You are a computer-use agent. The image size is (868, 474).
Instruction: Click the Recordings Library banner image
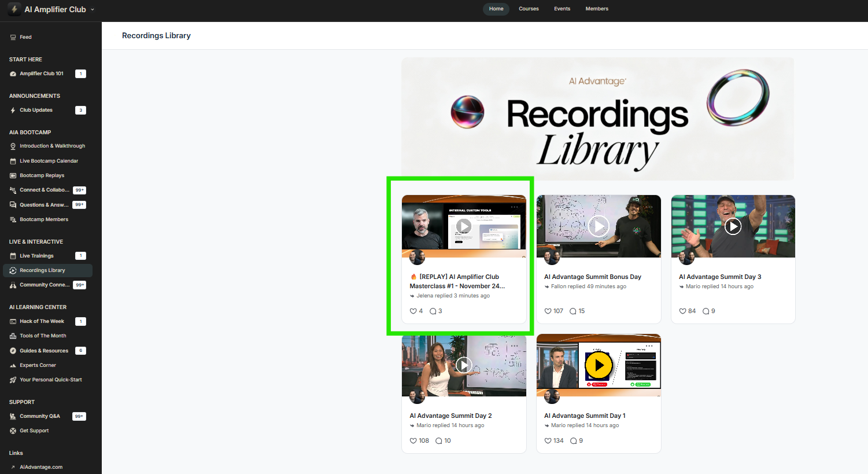(598, 119)
